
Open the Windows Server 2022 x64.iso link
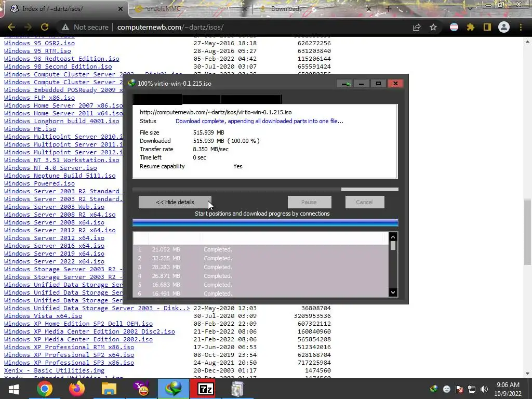coord(54,262)
